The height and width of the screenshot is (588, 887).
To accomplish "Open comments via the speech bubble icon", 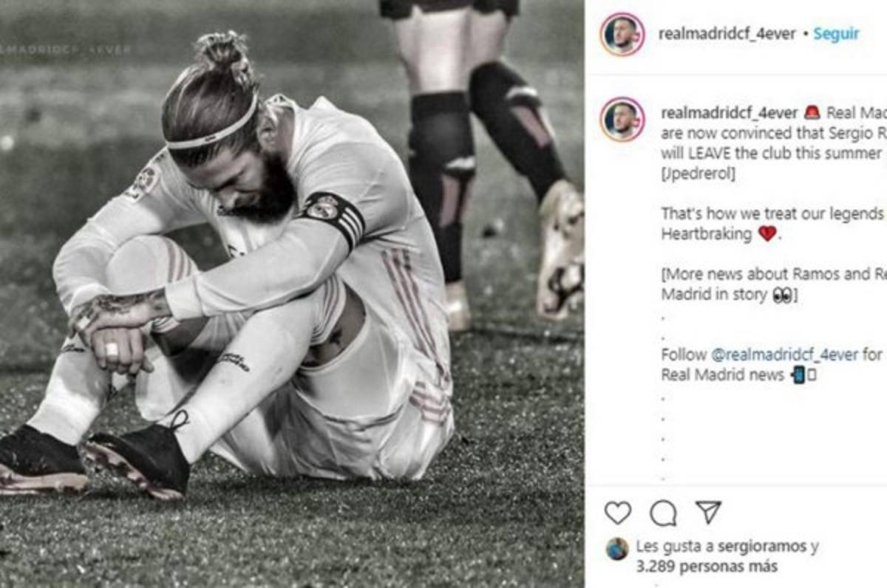I will tap(664, 512).
